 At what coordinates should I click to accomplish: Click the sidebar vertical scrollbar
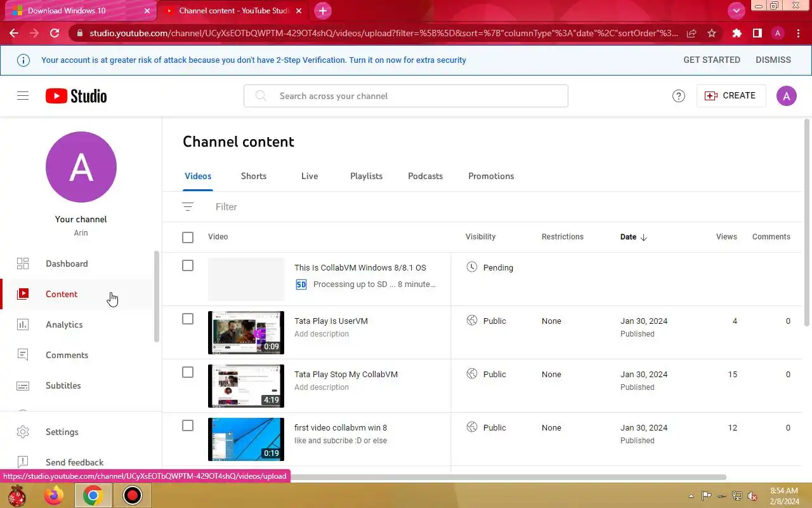click(x=157, y=297)
